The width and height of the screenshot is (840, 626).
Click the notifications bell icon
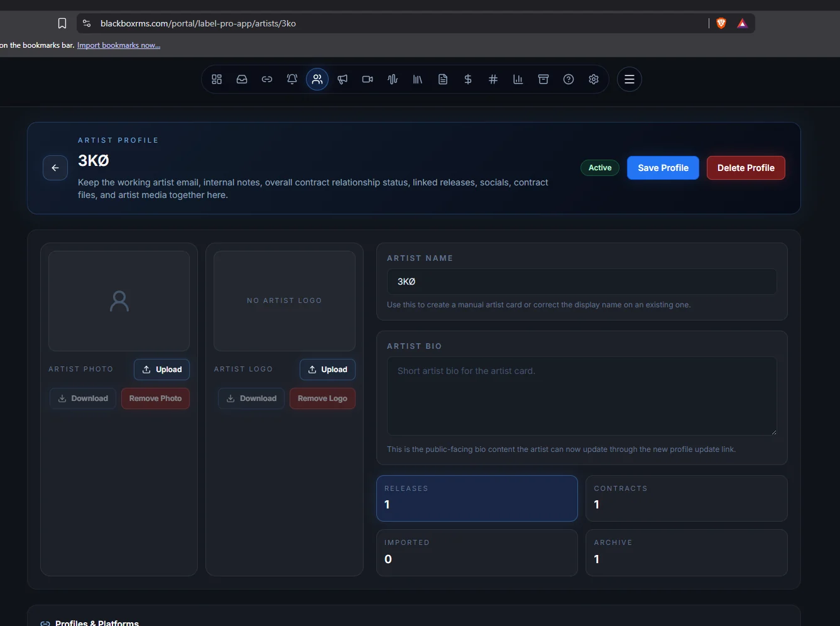pos(292,79)
